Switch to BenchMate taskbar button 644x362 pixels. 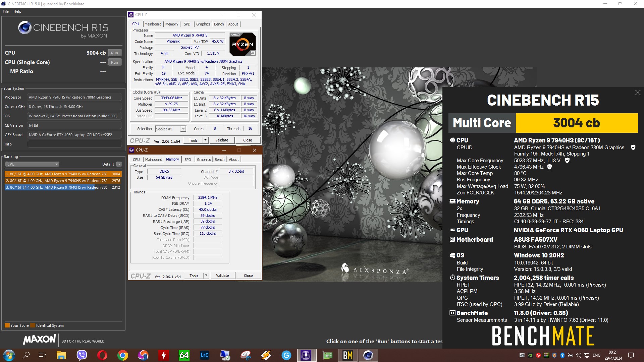347,355
